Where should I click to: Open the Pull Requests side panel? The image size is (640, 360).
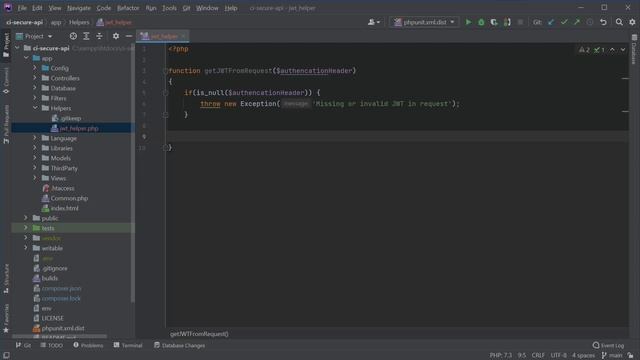(x=6, y=124)
